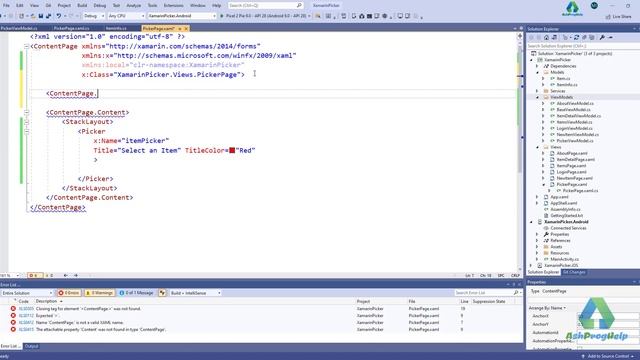Screen dimensions: 640x360
Task: Select ItemInfo.cs in Solution Explorer
Action: coord(567,84)
